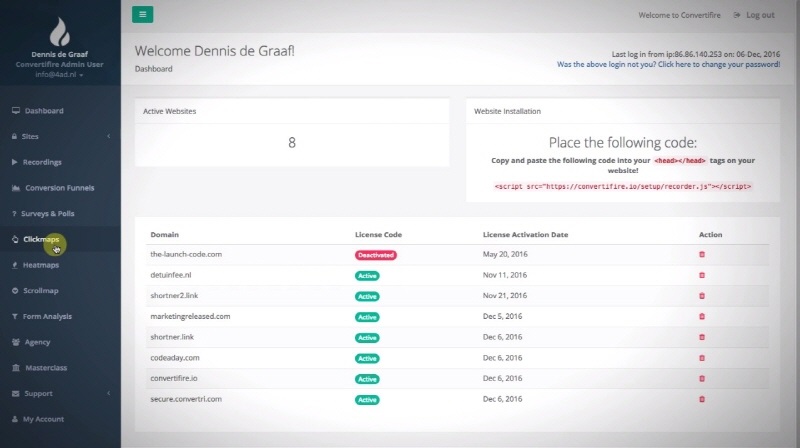Click the Form Analysis filter icon
This screenshot has width=800, height=448.
click(15, 316)
